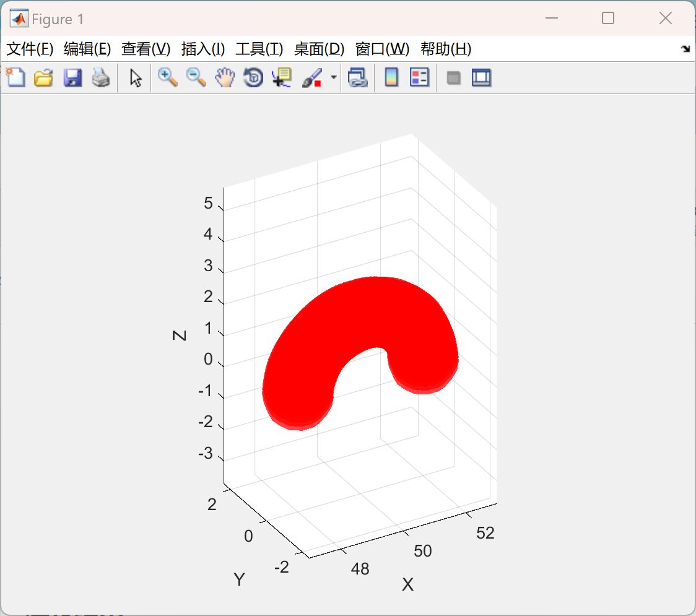This screenshot has width=696, height=616.
Task: Activate the Zoom In magnifier tool
Action: tap(167, 77)
